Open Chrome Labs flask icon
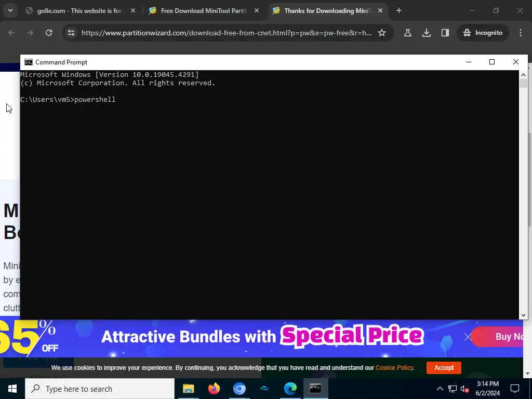This screenshot has width=532, height=399. pyautogui.click(x=408, y=33)
